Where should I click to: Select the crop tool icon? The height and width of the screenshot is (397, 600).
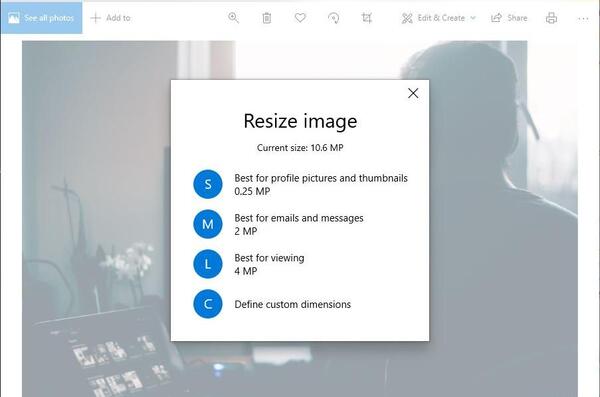tap(367, 18)
